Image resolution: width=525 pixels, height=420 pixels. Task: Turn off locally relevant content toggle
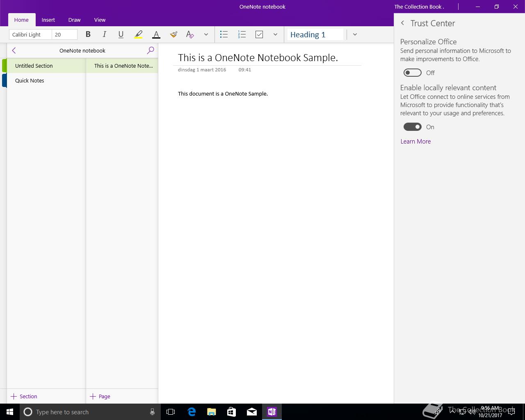coord(413,127)
